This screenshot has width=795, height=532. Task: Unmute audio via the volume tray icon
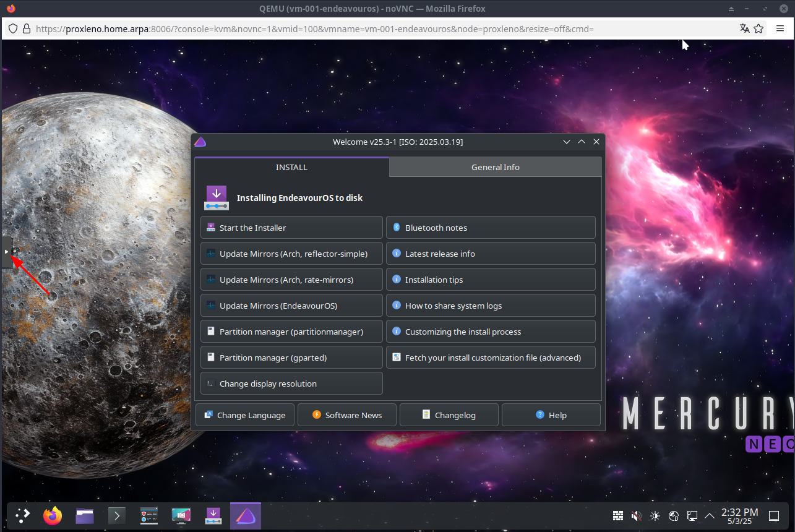tap(636, 516)
